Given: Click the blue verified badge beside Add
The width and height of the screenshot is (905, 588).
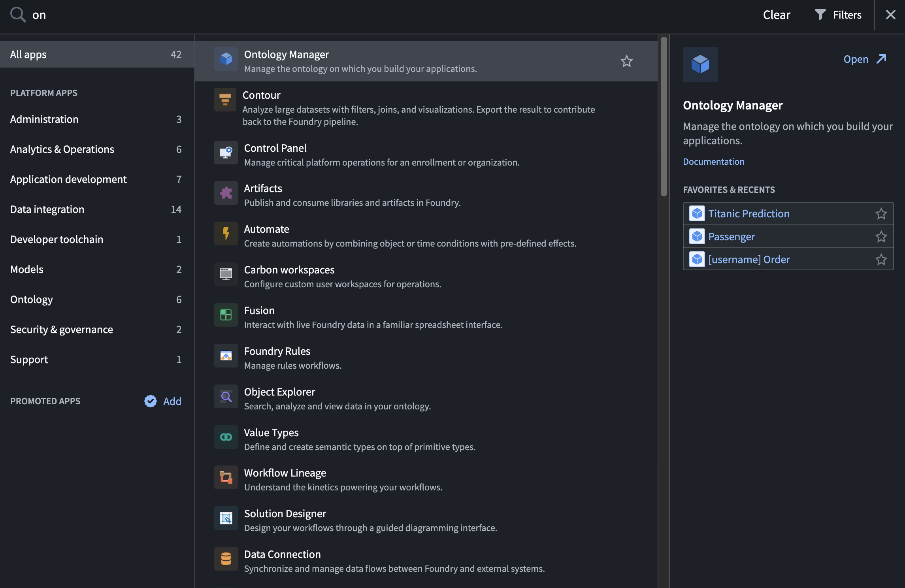Looking at the screenshot, I should click(151, 401).
